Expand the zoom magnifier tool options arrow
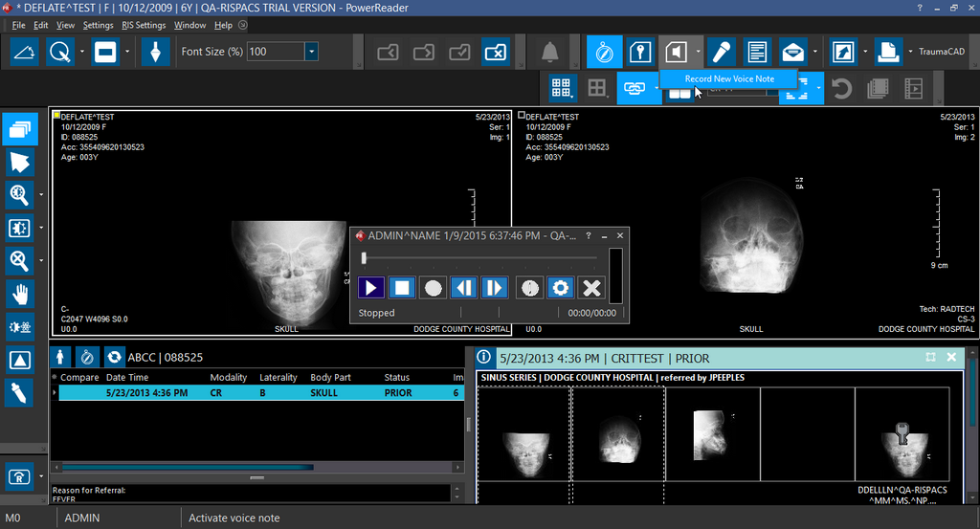Screen dimensions: 980x529 (42, 195)
